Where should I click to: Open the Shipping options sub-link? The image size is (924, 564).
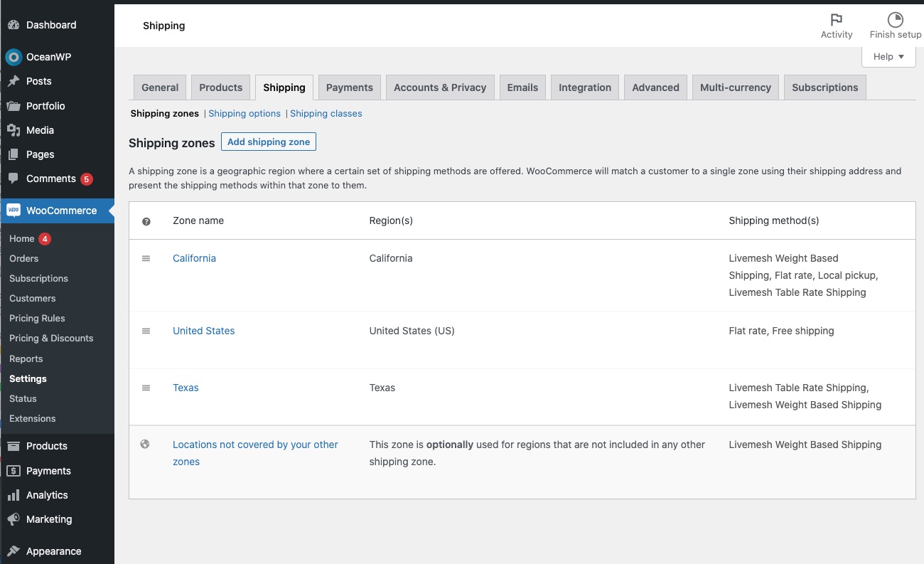click(x=245, y=114)
